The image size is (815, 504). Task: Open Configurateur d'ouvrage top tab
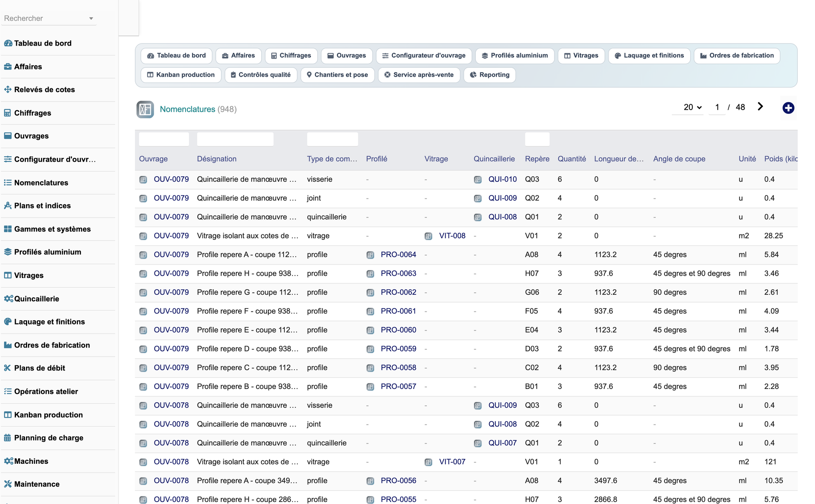(x=424, y=56)
